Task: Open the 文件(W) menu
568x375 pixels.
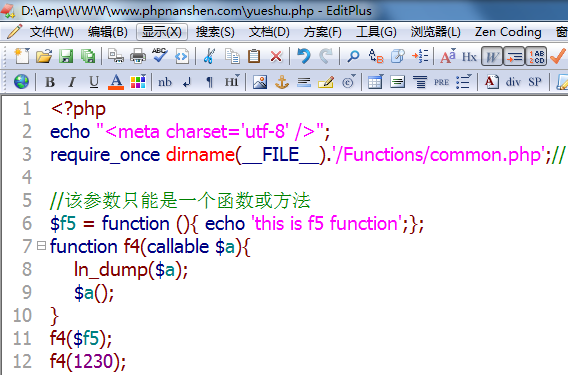Action: click(x=52, y=32)
